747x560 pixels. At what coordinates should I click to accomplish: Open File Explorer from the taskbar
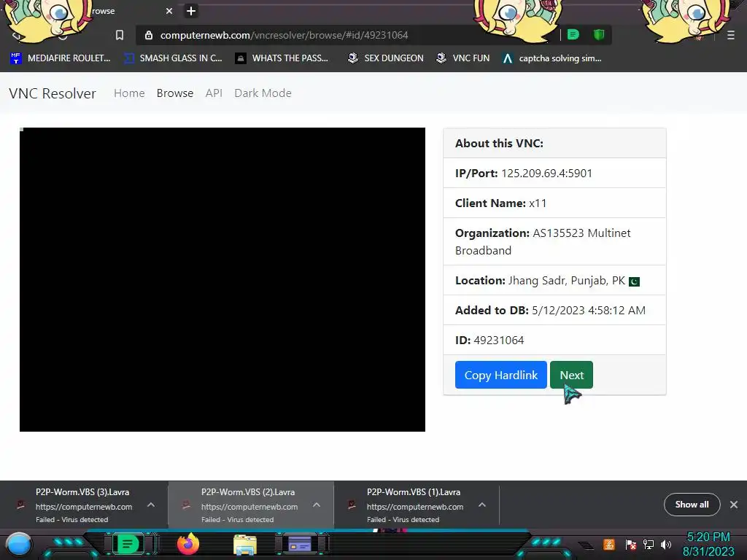point(245,545)
